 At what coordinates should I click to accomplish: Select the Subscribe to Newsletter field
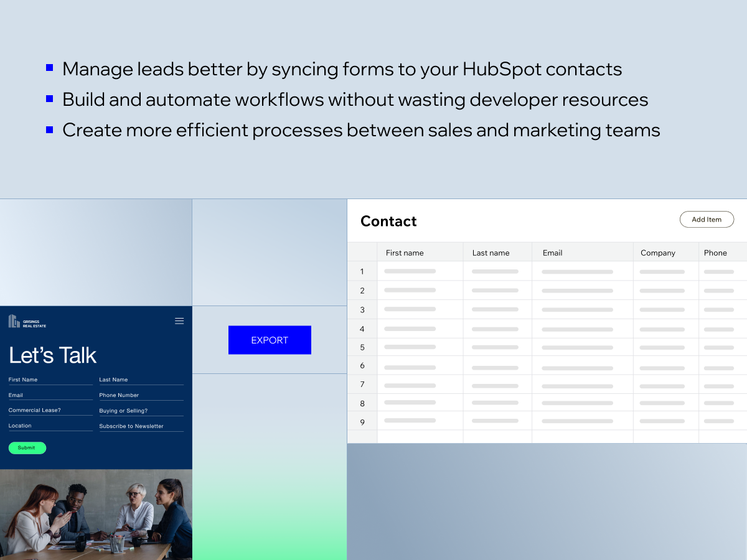pos(141,427)
